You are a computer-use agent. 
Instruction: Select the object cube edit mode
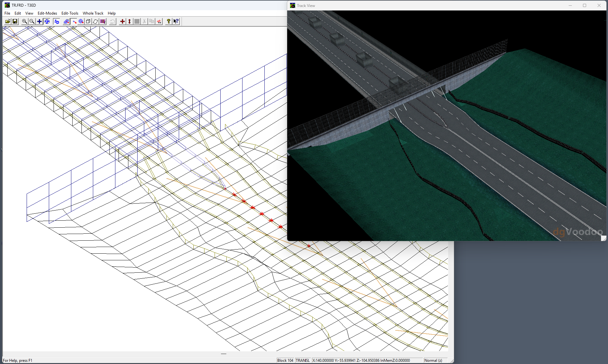point(88,21)
